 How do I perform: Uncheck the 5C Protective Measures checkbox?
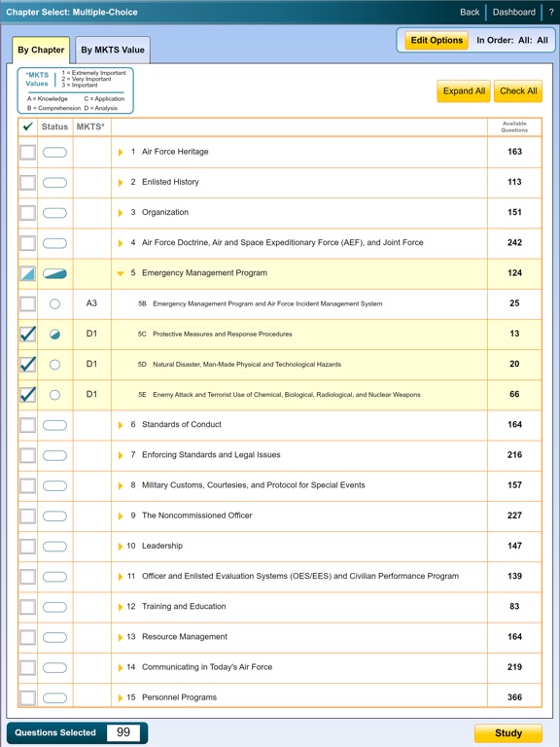(27, 334)
